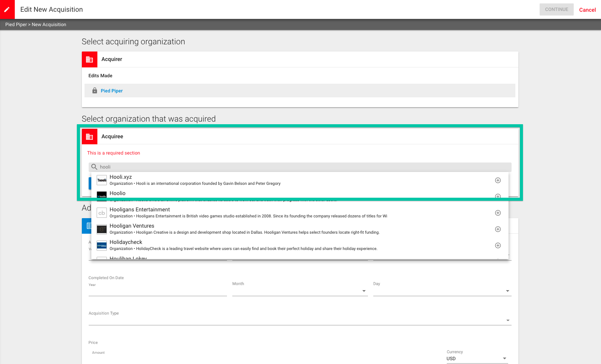The height and width of the screenshot is (364, 601).
Task: Open the Completed On Date Day dropdown
Action: (x=442, y=291)
